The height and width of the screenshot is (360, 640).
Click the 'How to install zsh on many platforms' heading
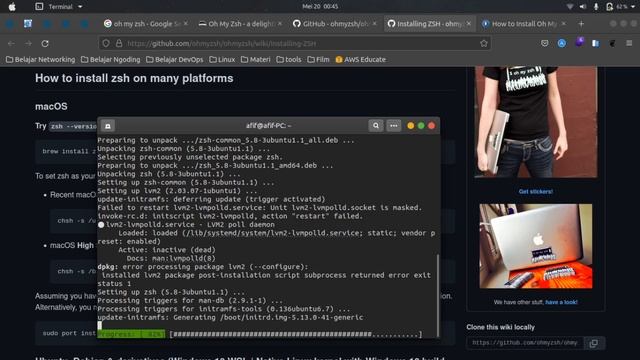tap(134, 78)
